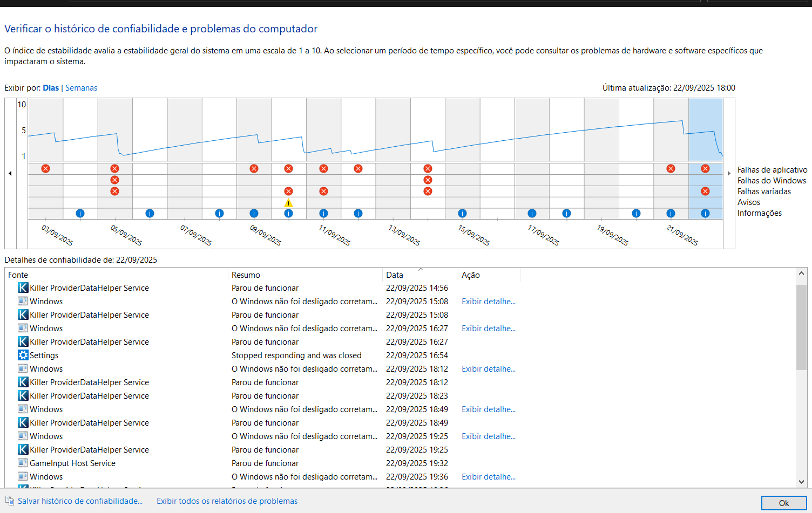Click the save reliability history document icon

tap(10, 501)
